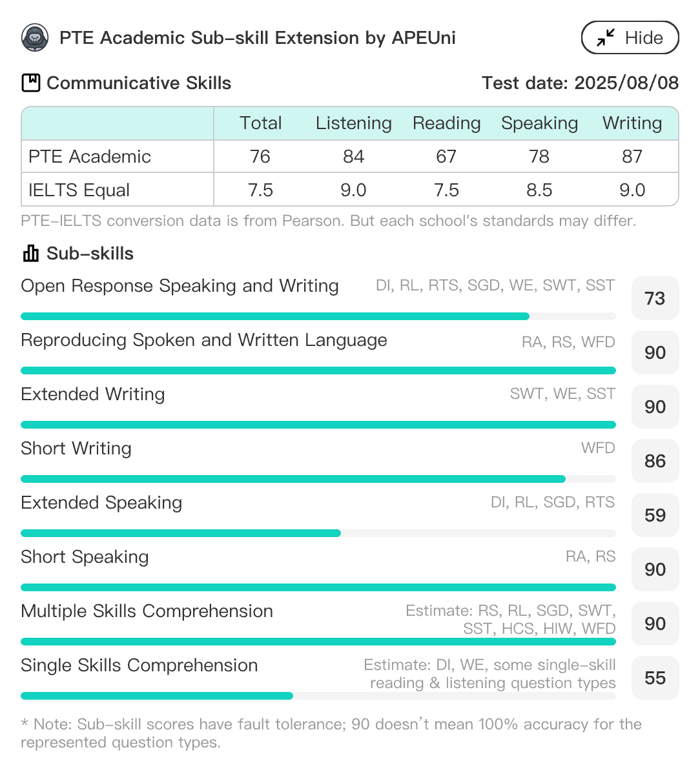
Task: Click the PTE-IELTS conversion disclaimer text
Action: [328, 221]
